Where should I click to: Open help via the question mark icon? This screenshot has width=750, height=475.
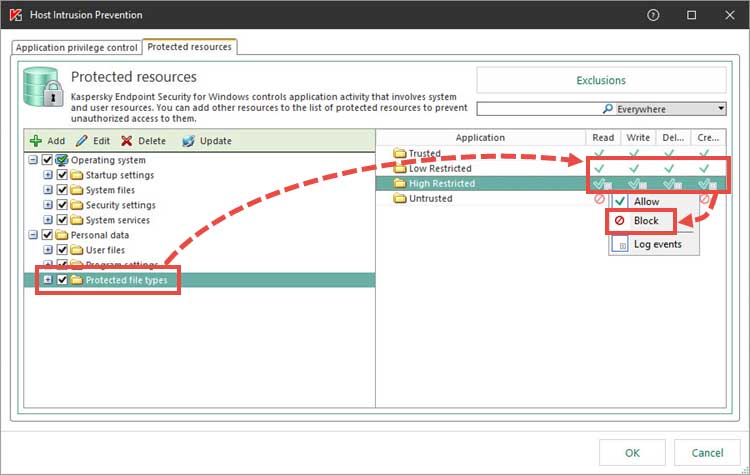tap(653, 15)
